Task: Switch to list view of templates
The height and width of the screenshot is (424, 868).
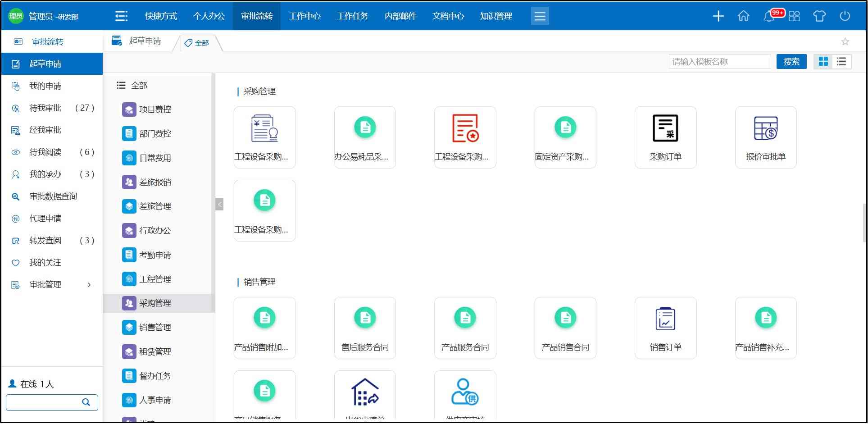Action: tap(841, 62)
